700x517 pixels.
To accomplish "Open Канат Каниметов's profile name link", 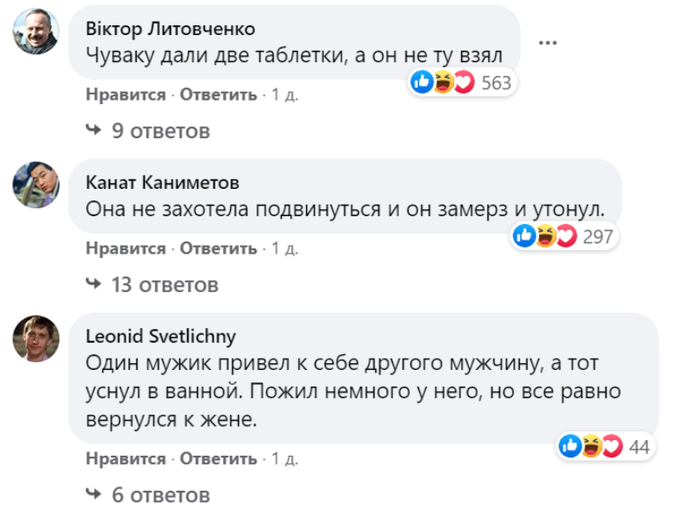I will pyautogui.click(x=162, y=183).
